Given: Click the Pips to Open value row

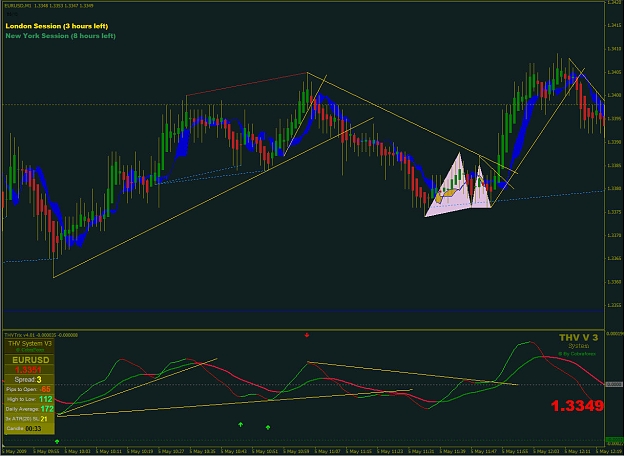Looking at the screenshot, I should pos(29,389).
